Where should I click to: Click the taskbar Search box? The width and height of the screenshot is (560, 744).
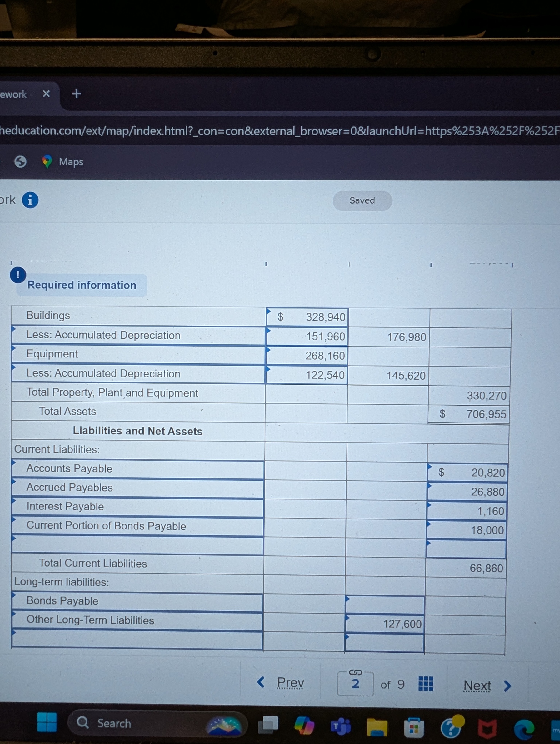point(158,723)
